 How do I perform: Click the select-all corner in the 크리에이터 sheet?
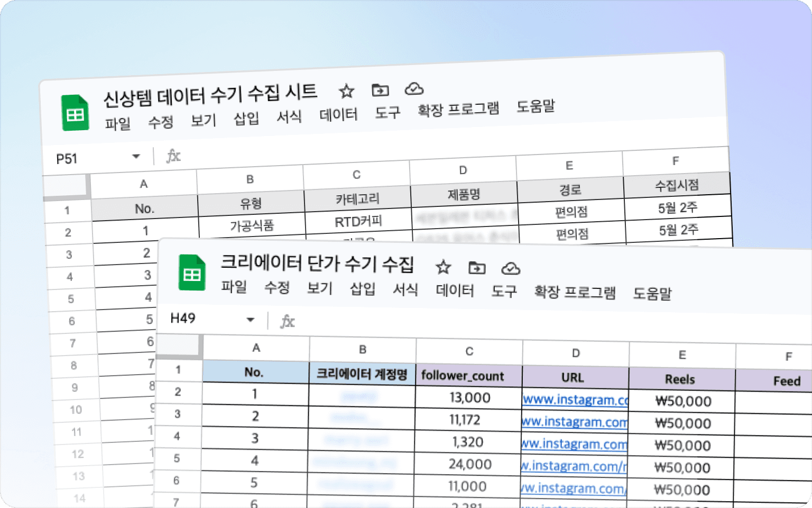coord(179,347)
